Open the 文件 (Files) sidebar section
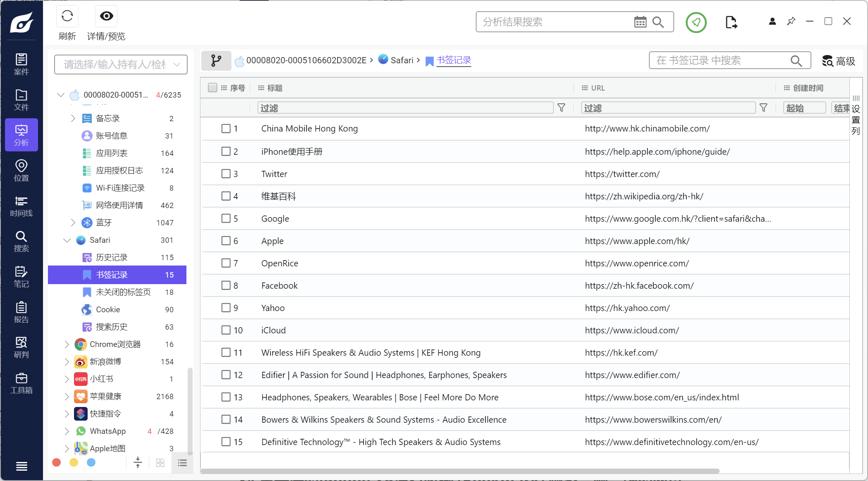This screenshot has width=868, height=481. click(x=21, y=100)
